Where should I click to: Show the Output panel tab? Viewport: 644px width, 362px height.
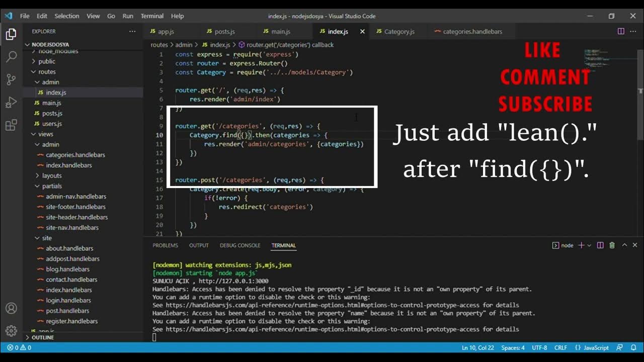[x=199, y=245]
